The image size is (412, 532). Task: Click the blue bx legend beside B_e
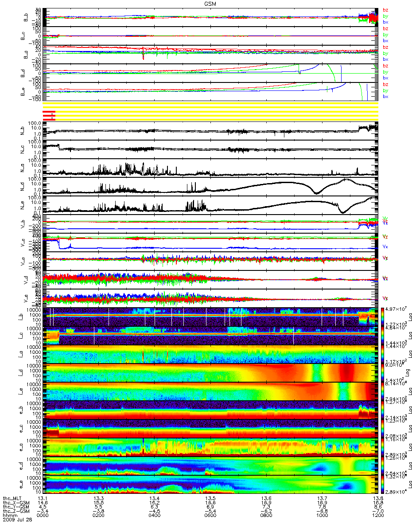(385, 97)
